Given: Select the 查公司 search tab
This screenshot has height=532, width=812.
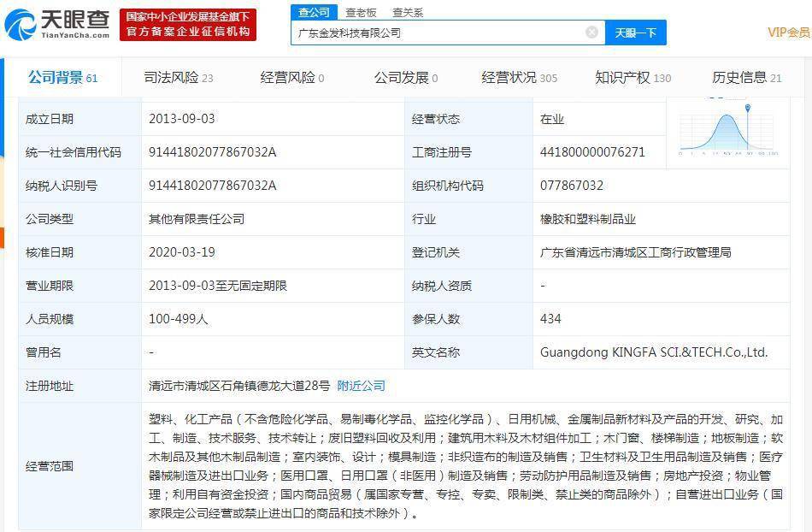Looking at the screenshot, I should click(x=315, y=12).
